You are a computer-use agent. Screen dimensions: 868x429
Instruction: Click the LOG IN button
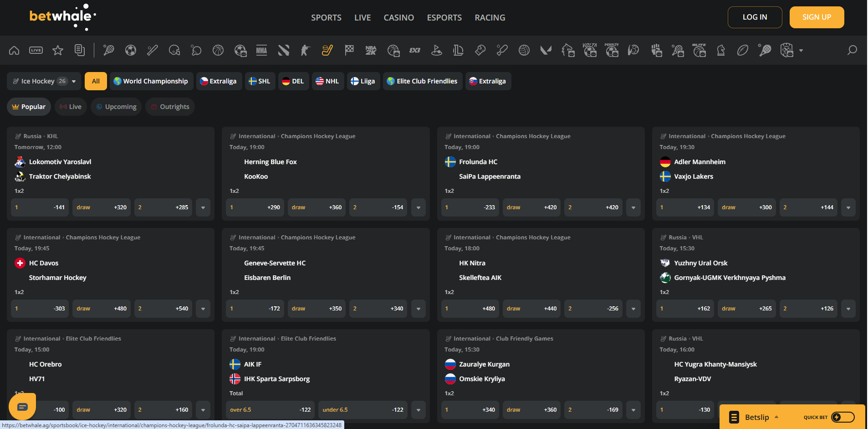[x=755, y=17]
